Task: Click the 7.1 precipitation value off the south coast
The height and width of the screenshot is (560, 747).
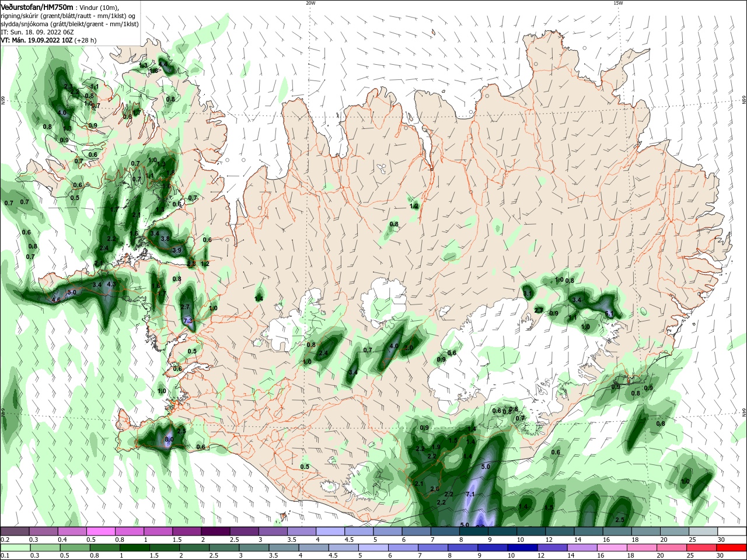Action: (470, 494)
